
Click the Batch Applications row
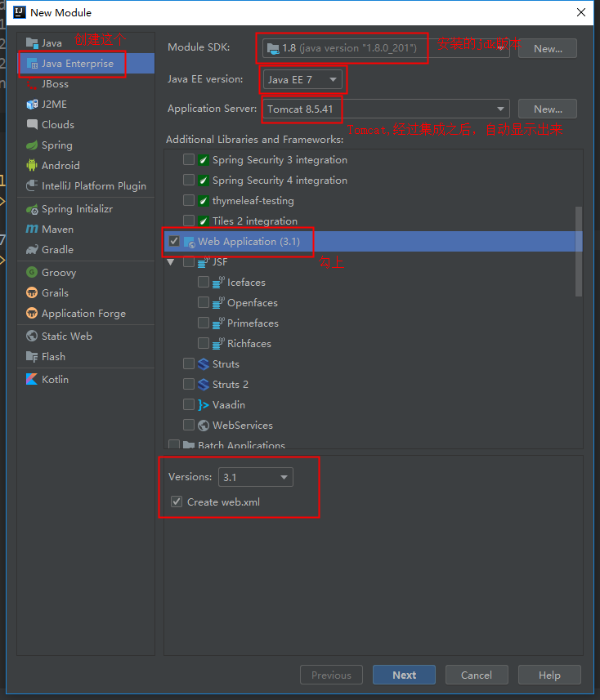tap(373, 444)
